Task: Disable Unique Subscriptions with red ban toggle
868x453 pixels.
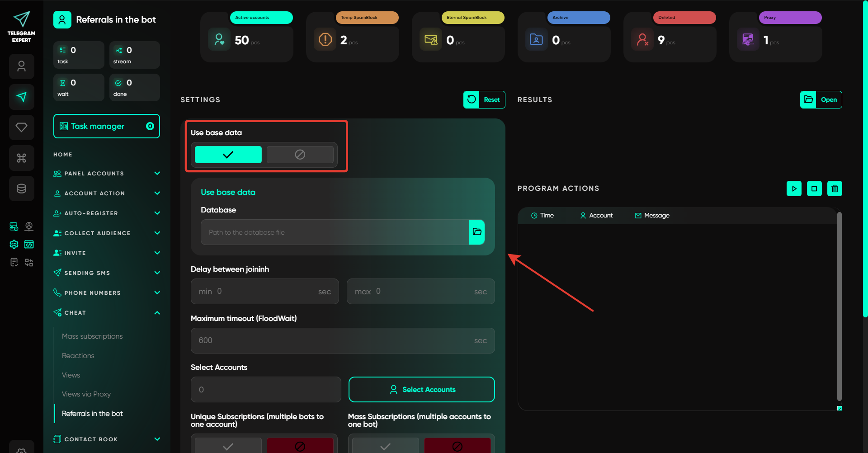Action: pos(300,446)
